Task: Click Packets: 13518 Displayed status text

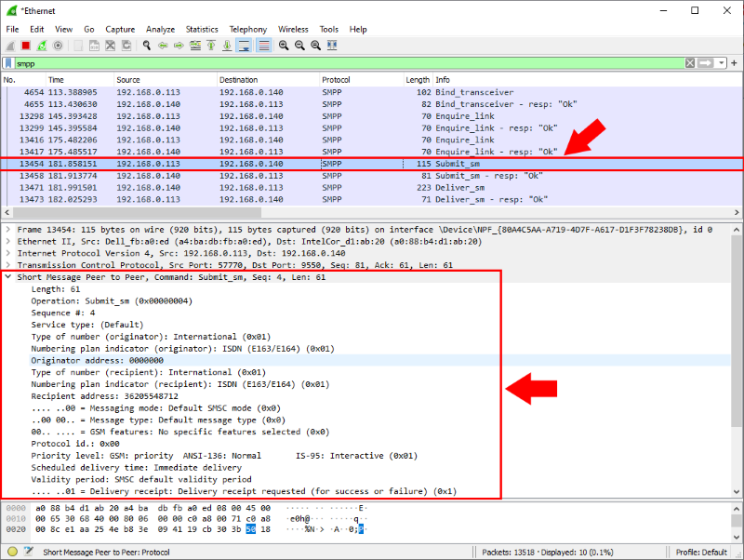Action: click(548, 552)
